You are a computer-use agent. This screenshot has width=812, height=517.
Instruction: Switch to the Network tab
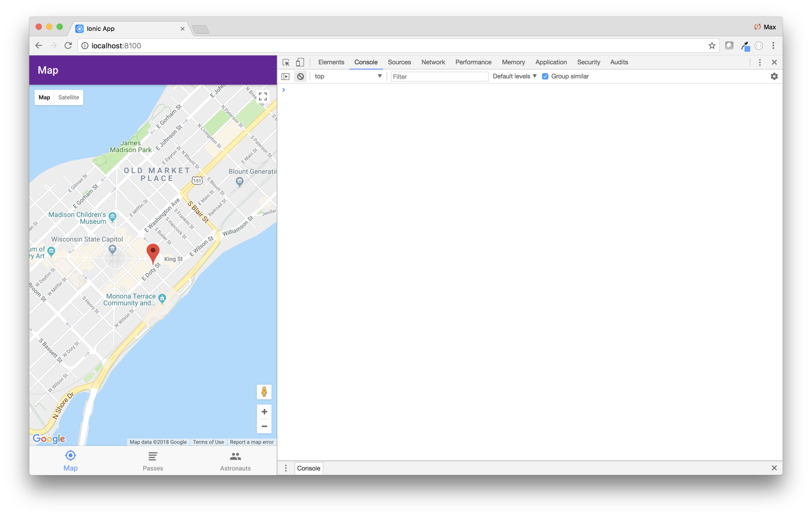[x=433, y=62]
